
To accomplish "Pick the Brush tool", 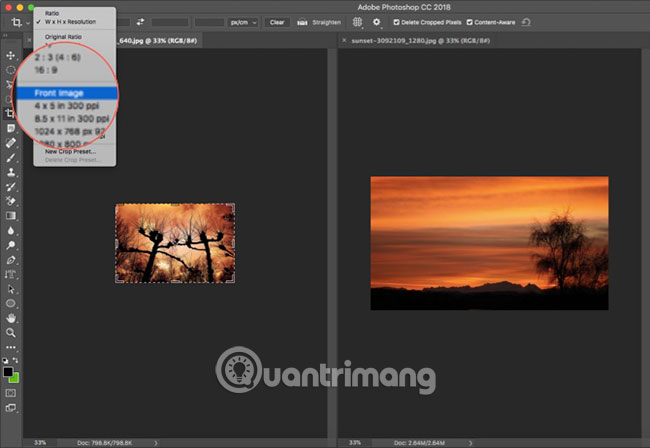I will [11, 157].
